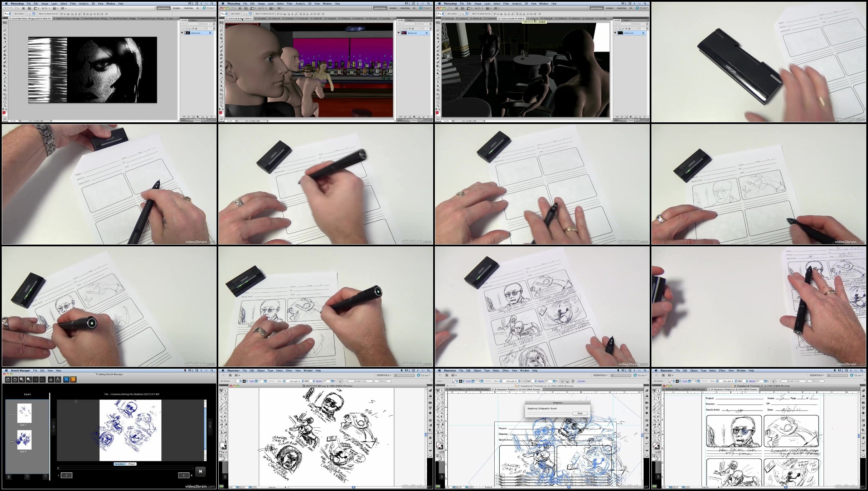Click Apple logo in Sketch Manager menu bar
This screenshot has width=868, height=491.
[x=7, y=370]
